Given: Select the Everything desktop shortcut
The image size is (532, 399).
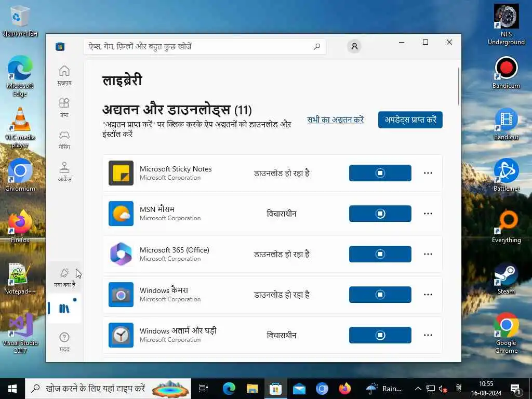Looking at the screenshot, I should click(x=506, y=227).
